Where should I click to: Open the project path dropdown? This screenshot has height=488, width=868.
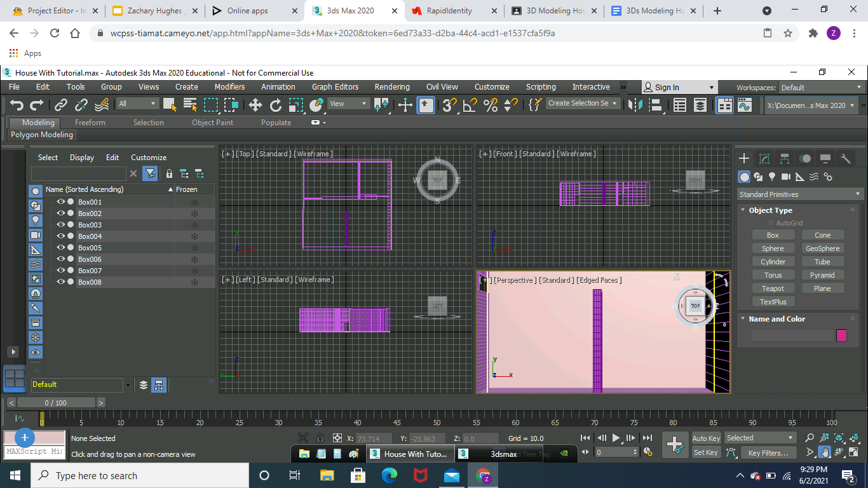coord(811,105)
